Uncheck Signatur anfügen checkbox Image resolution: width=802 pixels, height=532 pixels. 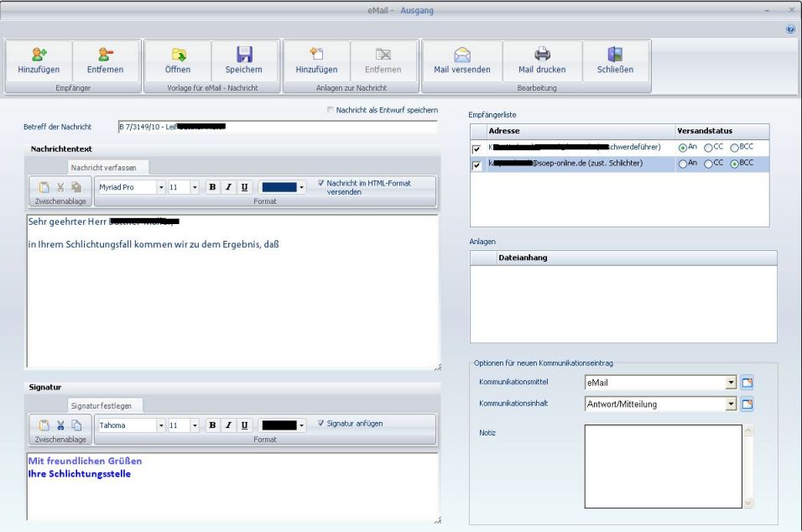(320, 423)
